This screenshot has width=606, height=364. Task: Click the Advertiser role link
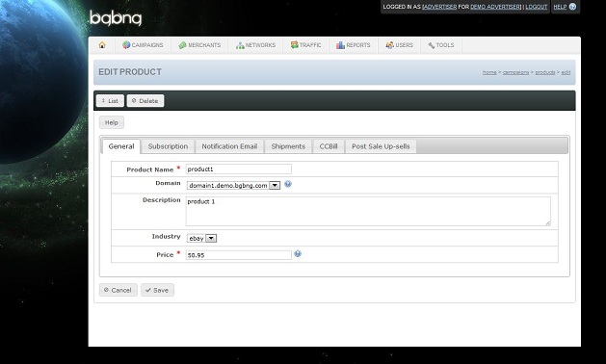[440, 7]
